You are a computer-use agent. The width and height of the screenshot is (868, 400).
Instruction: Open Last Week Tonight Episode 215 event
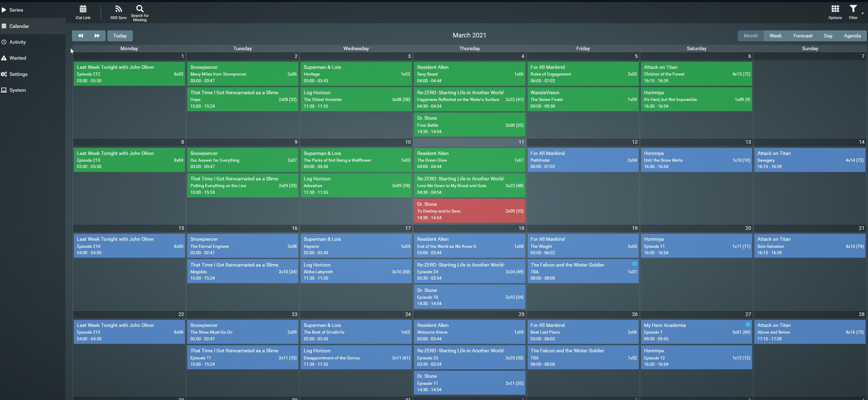(129, 332)
